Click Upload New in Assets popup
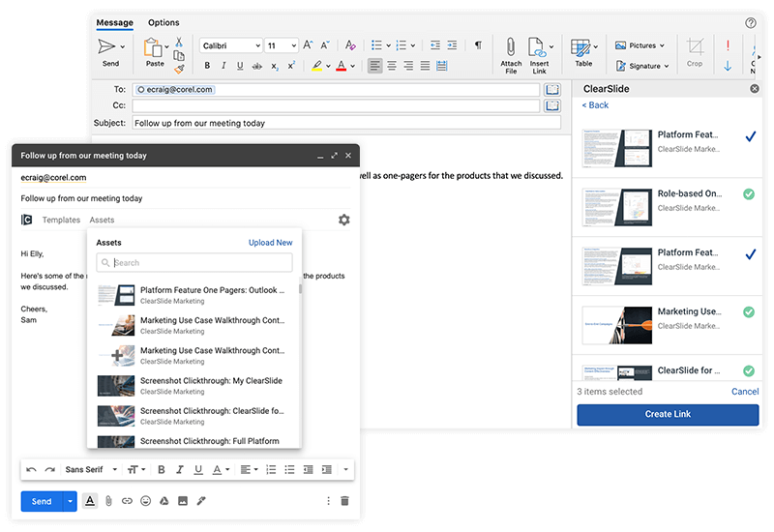The width and height of the screenshot is (774, 532). tap(270, 243)
